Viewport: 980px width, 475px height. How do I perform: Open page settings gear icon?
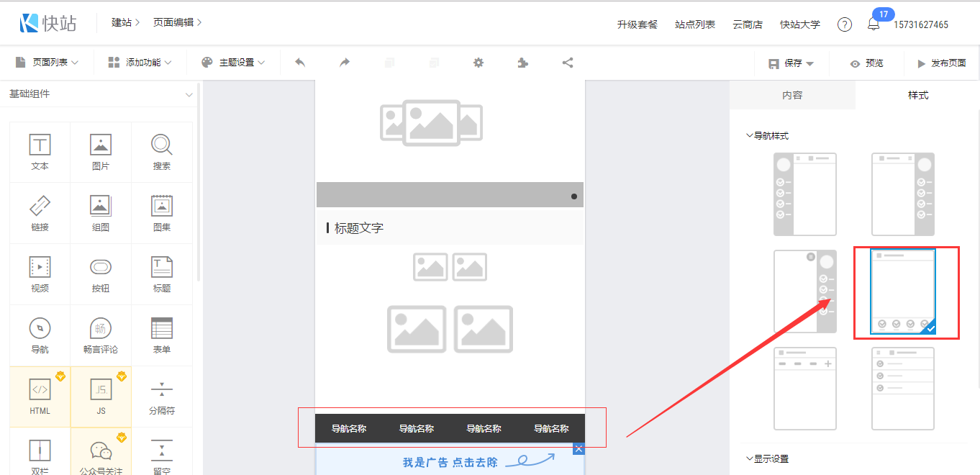478,63
